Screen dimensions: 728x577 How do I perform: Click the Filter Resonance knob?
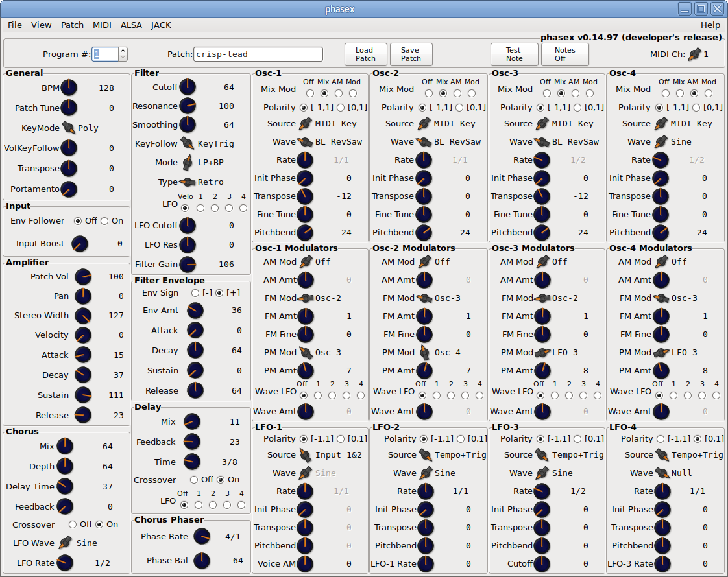(188, 106)
